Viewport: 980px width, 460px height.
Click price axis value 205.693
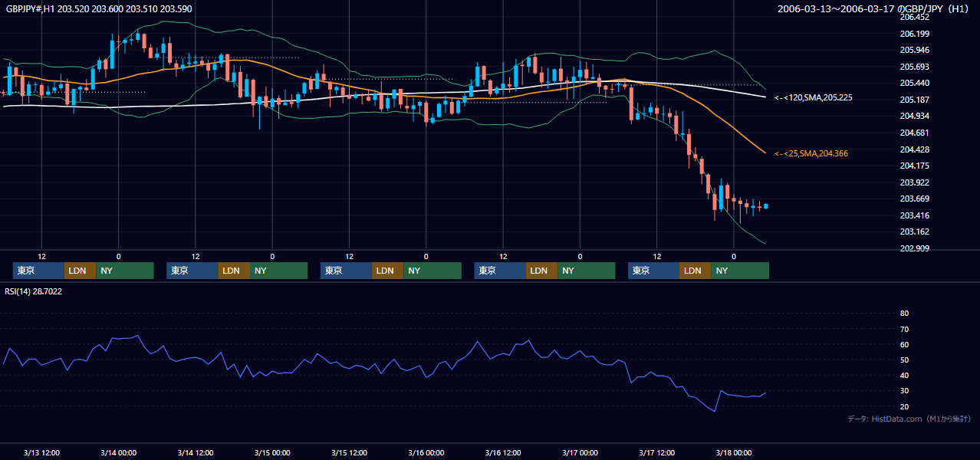point(915,67)
